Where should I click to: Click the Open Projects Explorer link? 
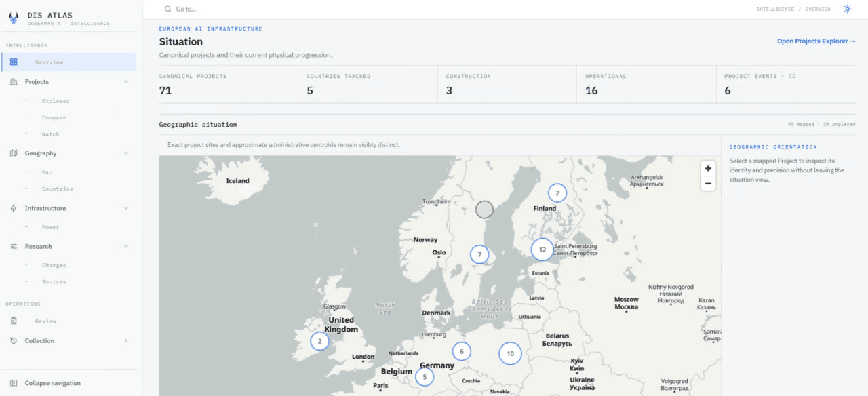[x=816, y=41]
